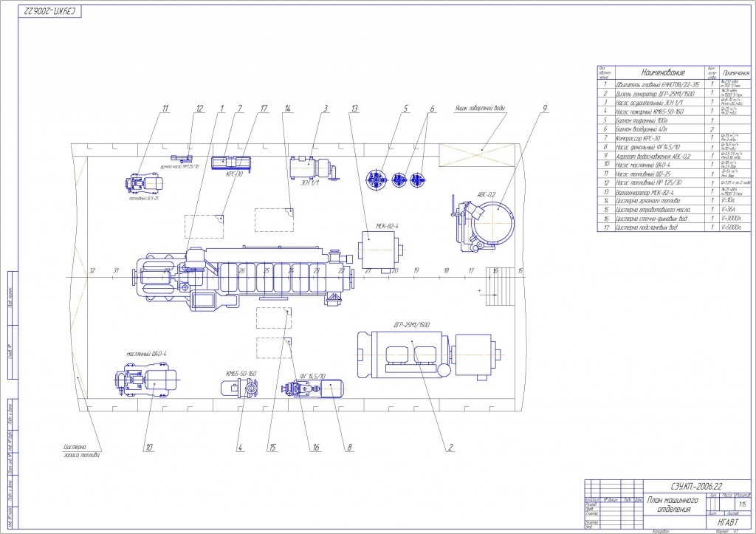Image resolution: width=756 pixels, height=534 pixels.
Task: Click the "Примечания" column header
Action: point(736,73)
